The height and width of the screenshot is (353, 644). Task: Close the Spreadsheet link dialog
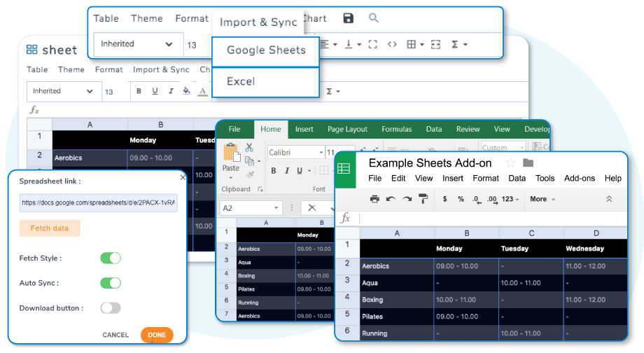tap(183, 177)
